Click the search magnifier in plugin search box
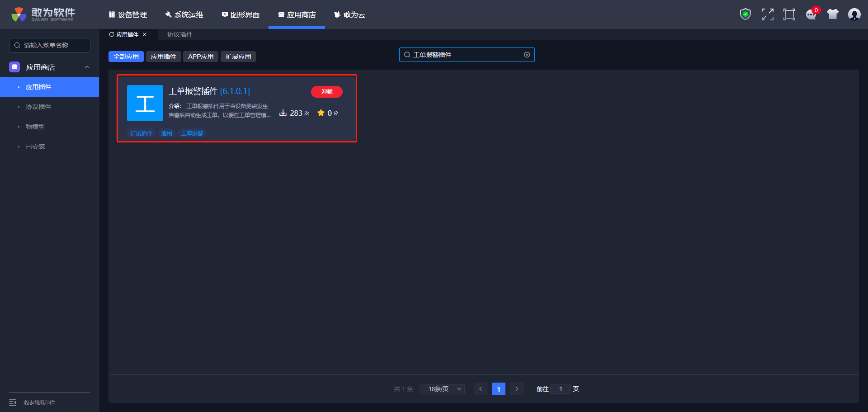The height and width of the screenshot is (412, 868). point(407,55)
